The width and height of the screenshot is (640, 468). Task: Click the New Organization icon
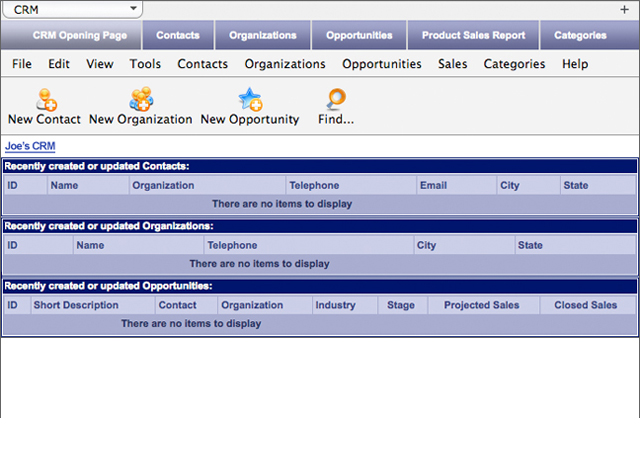141,99
